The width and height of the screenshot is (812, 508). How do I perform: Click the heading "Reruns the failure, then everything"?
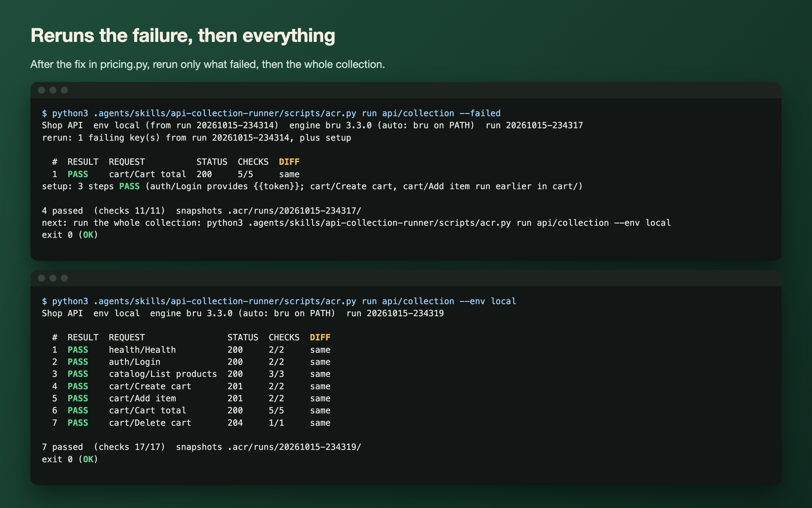point(183,36)
